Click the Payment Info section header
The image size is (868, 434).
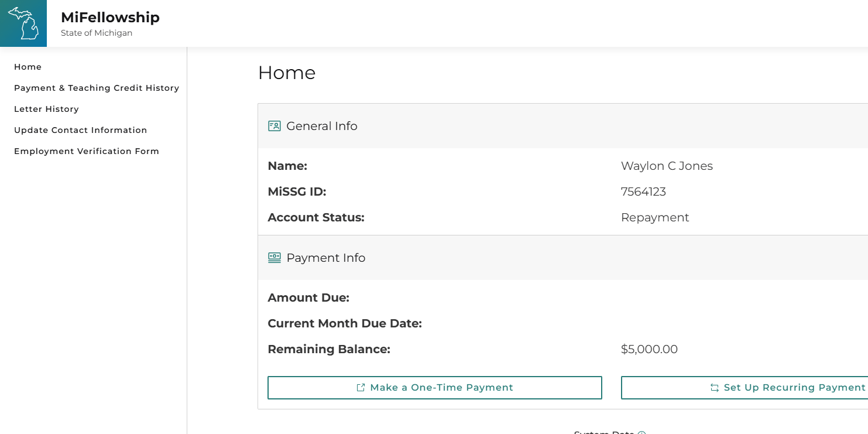pyautogui.click(x=563, y=258)
